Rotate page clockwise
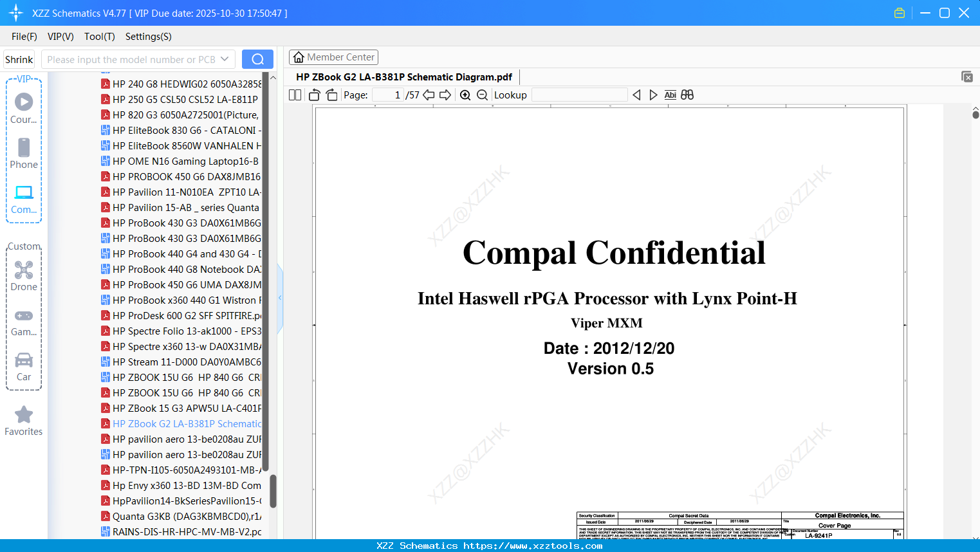 coord(331,95)
